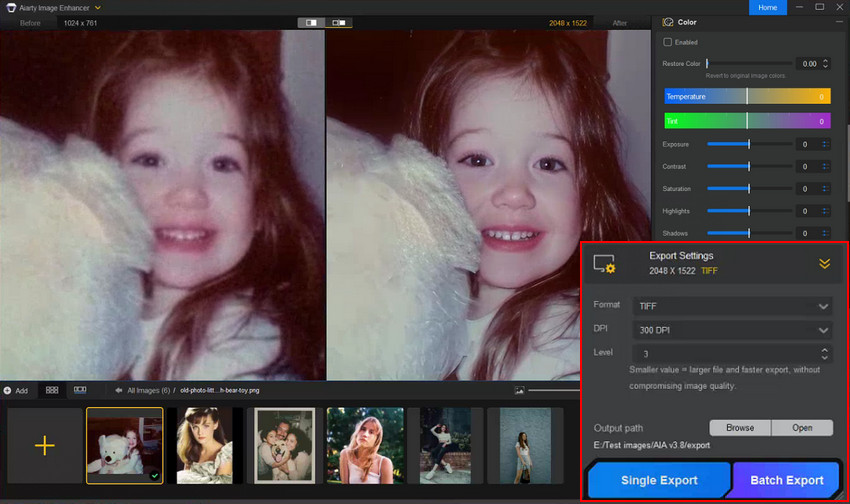Click the Exposure value field
The height and width of the screenshot is (504, 850).
[x=808, y=144]
